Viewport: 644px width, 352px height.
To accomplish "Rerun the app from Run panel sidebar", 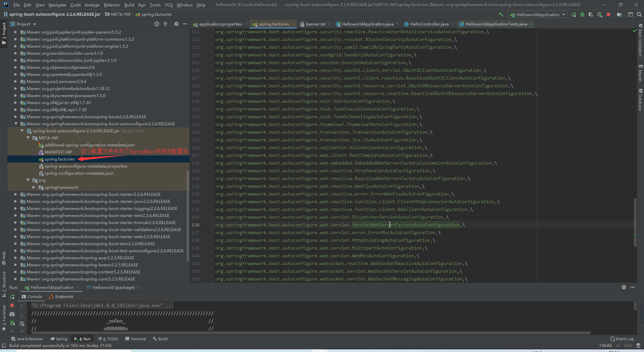I will coord(12,297).
